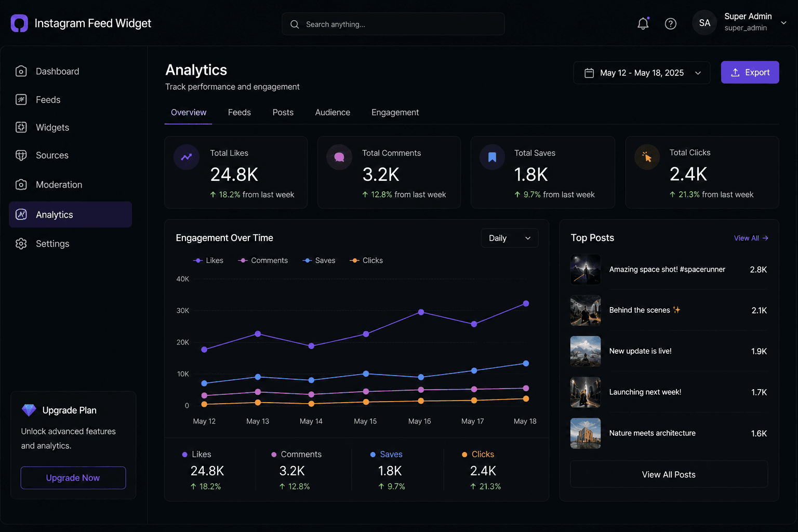Image resolution: width=798 pixels, height=532 pixels.
Task: Click the View All link in Top Posts
Action: (751, 238)
